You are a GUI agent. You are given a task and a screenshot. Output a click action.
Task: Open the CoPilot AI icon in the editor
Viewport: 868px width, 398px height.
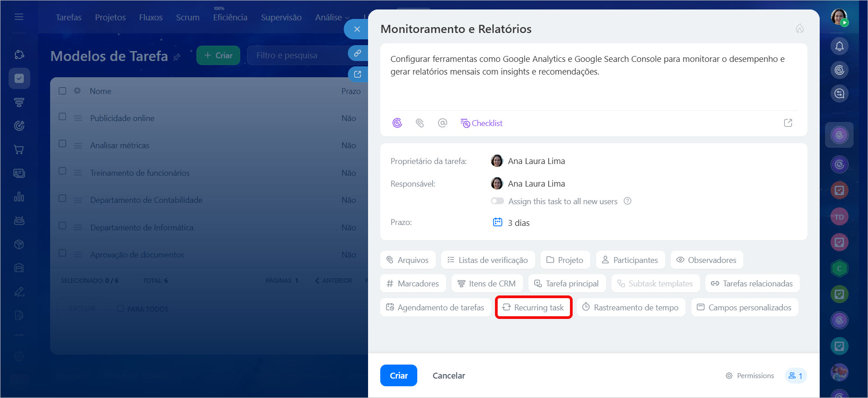point(397,123)
